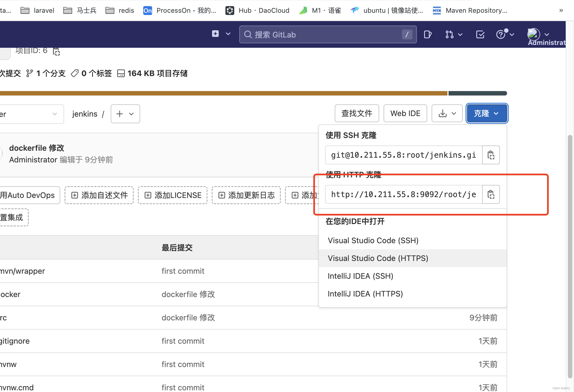Click the repository languages color bar

tap(222, 93)
